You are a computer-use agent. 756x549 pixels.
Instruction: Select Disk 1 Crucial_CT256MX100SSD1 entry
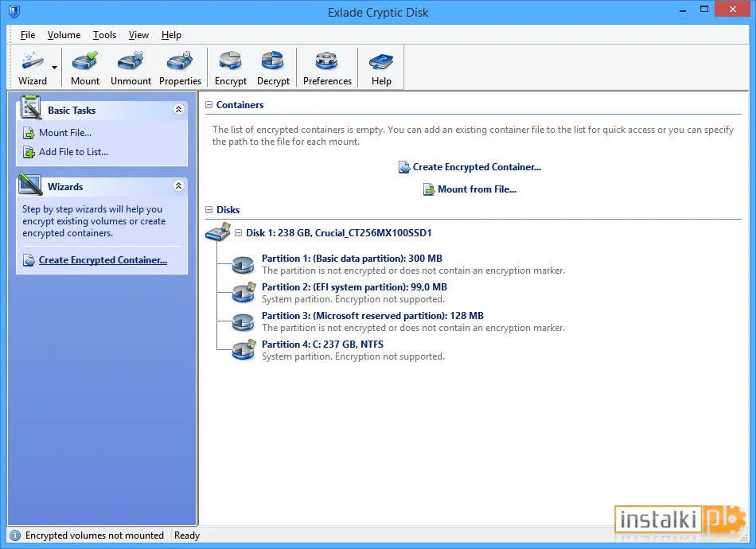tap(338, 233)
